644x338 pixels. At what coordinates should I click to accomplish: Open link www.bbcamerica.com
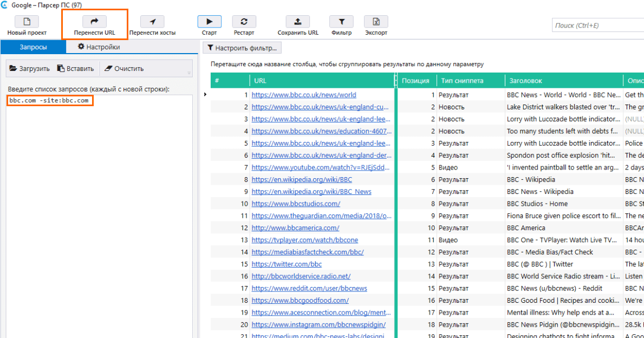point(295,228)
